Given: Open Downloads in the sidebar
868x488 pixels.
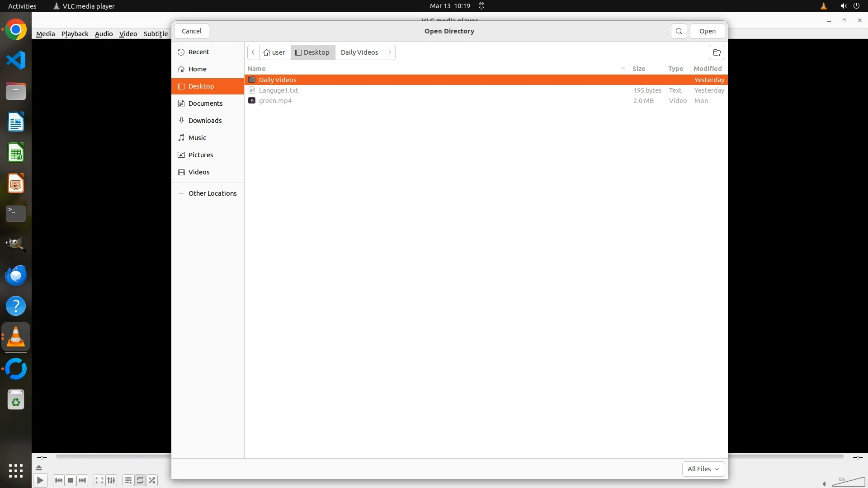Looking at the screenshot, I should coord(205,121).
